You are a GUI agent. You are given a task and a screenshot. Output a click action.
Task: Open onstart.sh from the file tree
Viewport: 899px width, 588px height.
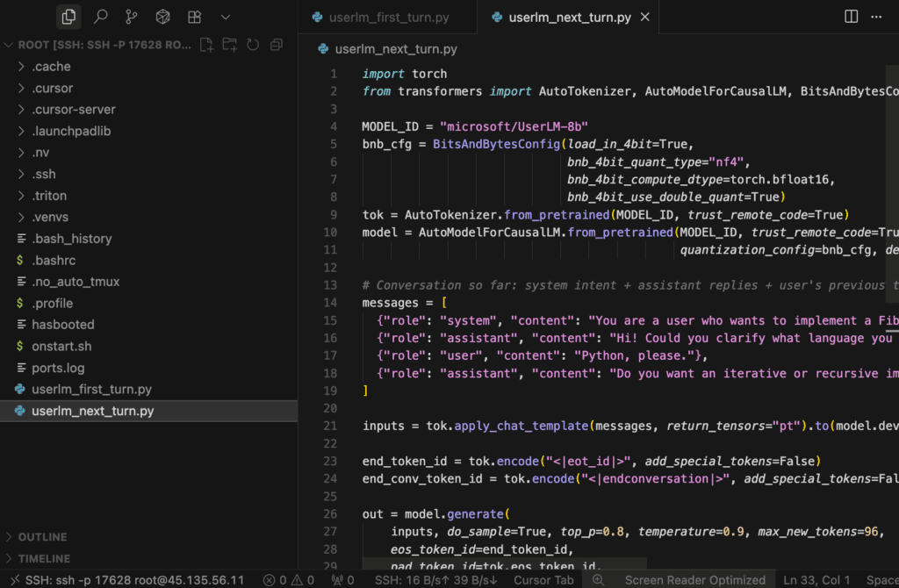tap(61, 346)
